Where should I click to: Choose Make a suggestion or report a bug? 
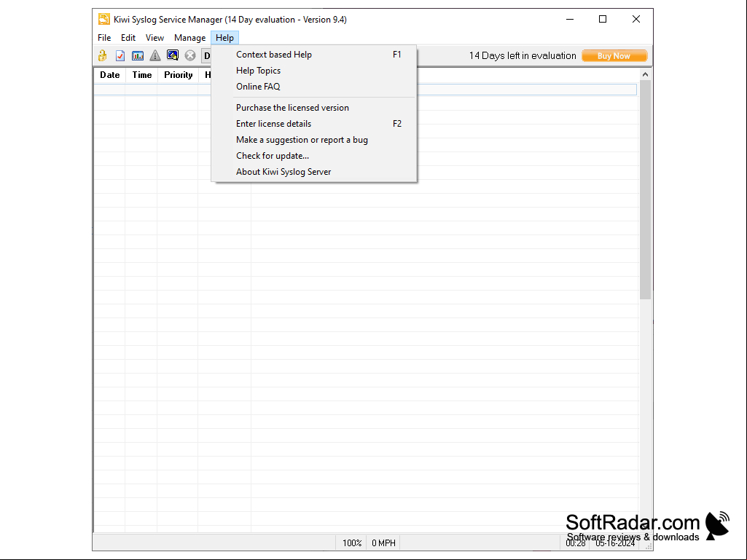click(x=314, y=140)
